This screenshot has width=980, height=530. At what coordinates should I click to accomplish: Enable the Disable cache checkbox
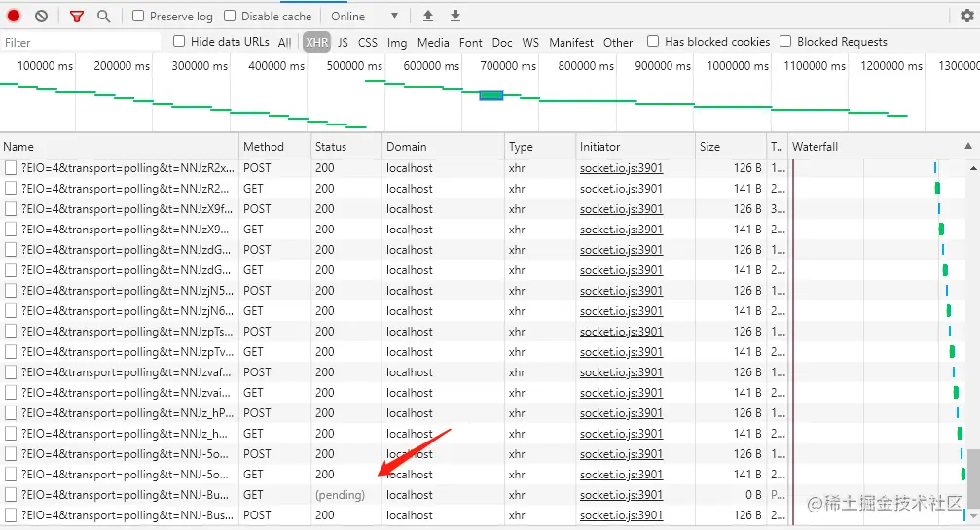(230, 17)
